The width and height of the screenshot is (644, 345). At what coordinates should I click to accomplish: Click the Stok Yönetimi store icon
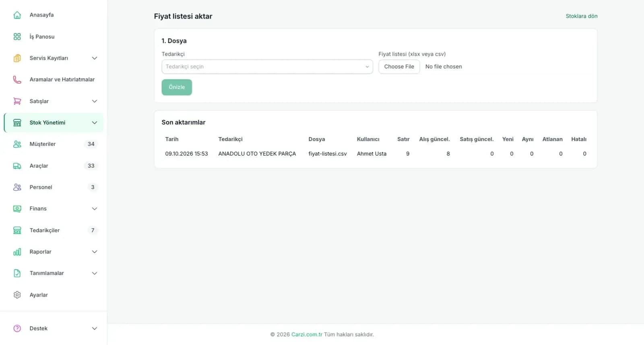point(17,123)
